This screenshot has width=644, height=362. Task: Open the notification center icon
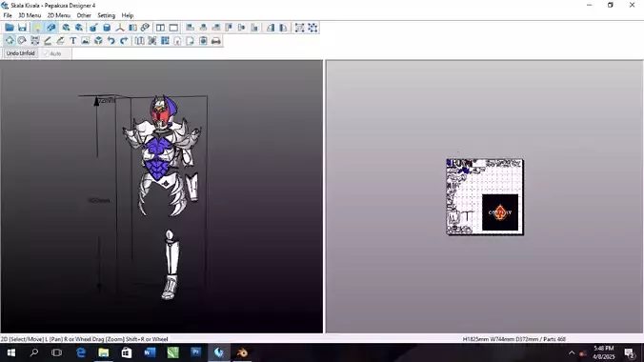click(x=630, y=353)
